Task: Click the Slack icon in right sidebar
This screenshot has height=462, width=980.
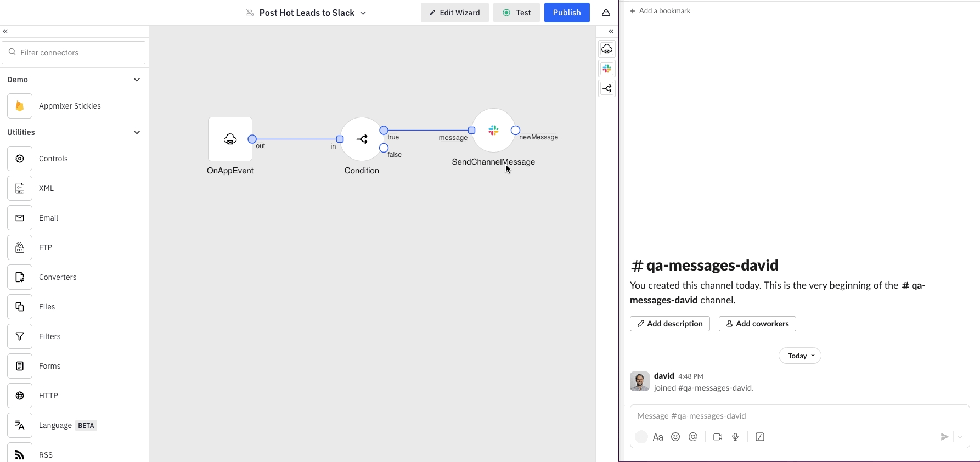Action: (x=606, y=69)
